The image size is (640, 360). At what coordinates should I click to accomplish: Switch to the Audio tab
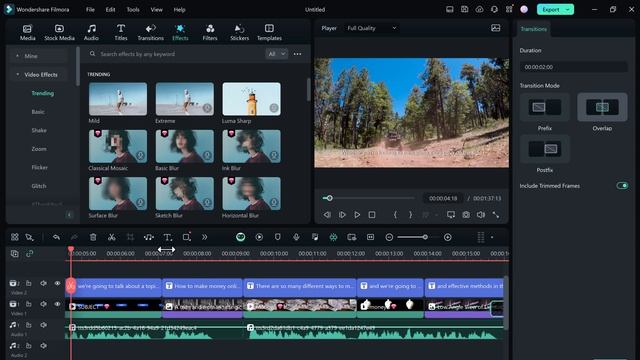point(91,32)
